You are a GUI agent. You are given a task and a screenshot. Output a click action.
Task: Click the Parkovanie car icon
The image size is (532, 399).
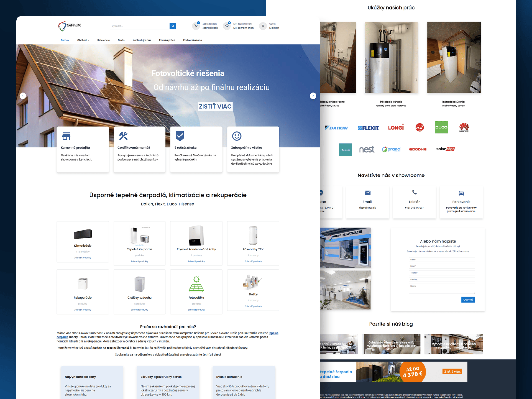[461, 193]
